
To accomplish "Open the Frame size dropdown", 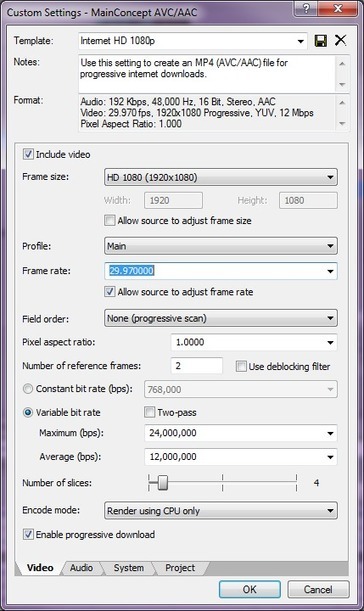I will pos(221,178).
